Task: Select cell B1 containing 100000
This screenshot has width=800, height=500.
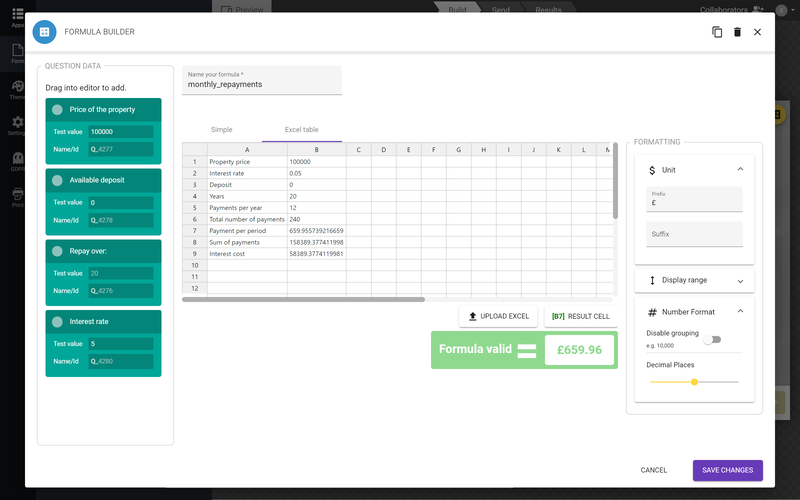Action: click(317, 162)
